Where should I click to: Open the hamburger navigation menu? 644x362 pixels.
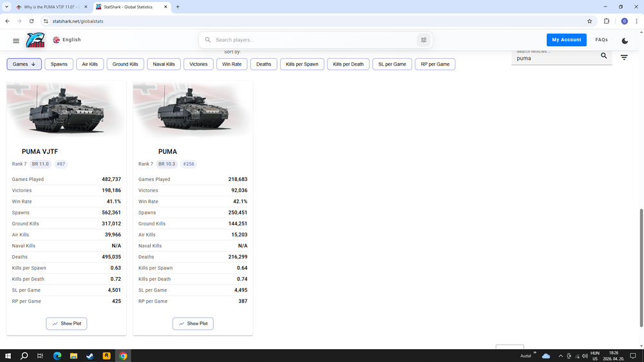[16, 41]
